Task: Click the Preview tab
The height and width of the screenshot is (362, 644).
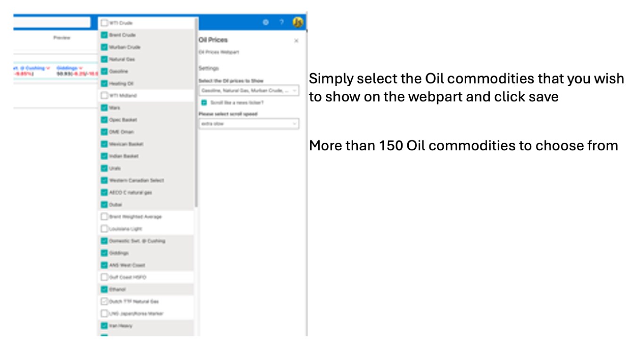Action: (62, 38)
